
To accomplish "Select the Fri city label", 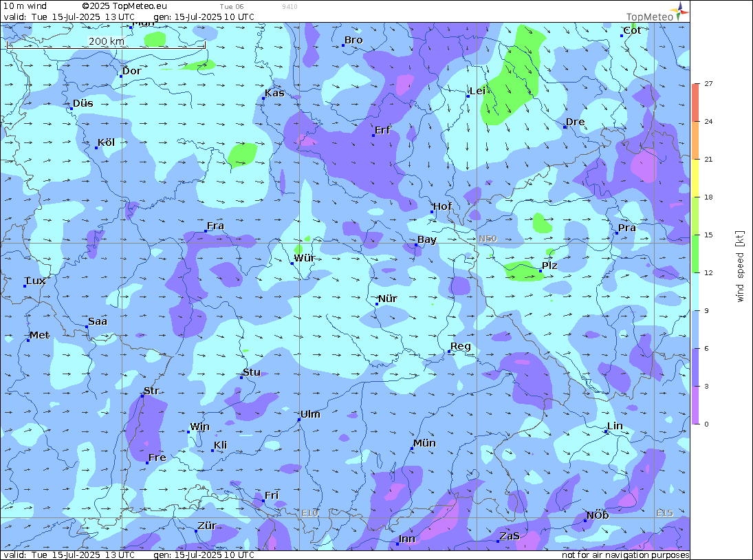I will (x=272, y=495).
